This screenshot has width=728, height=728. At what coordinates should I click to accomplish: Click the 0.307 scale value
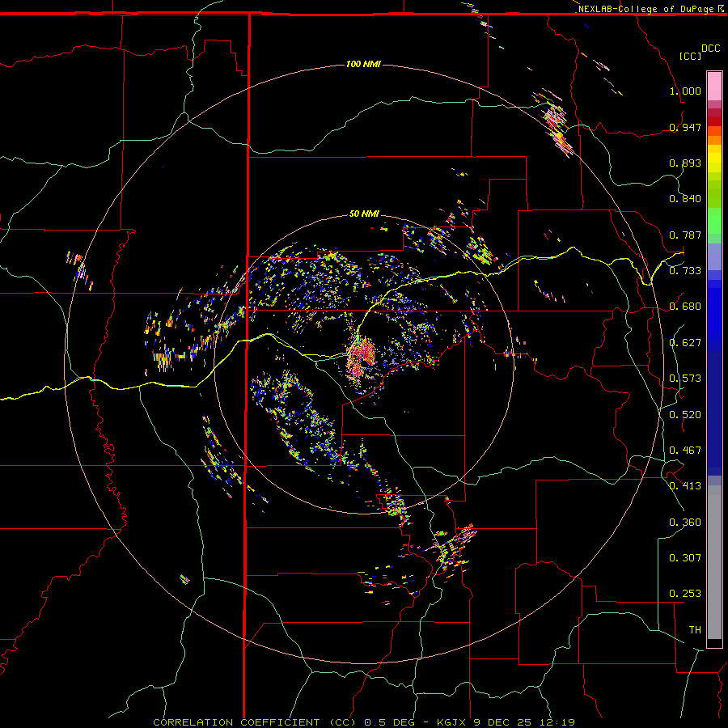(685, 558)
